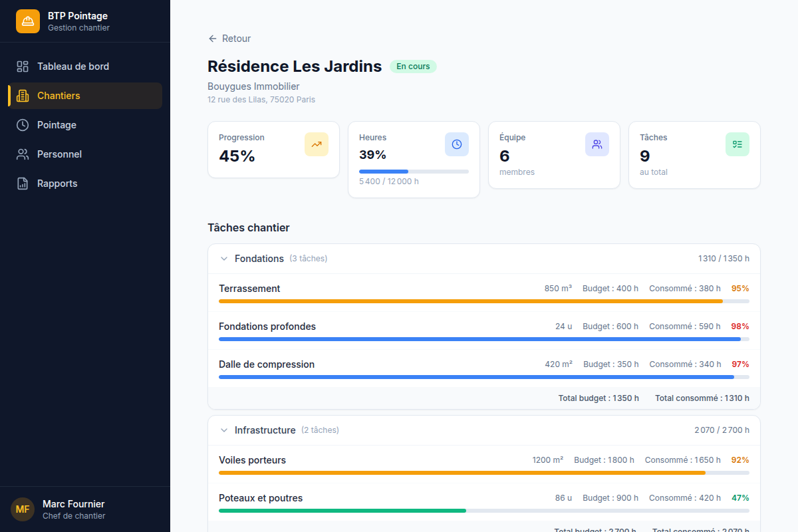Screen dimensions: 798x532
Task: Click the Chantiers building icon
Action: (23, 96)
